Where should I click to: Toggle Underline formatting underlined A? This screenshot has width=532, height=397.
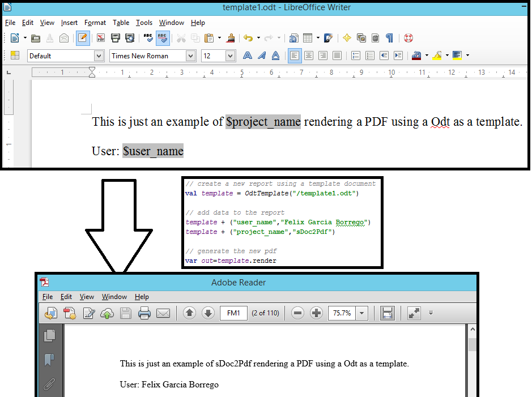pos(275,56)
